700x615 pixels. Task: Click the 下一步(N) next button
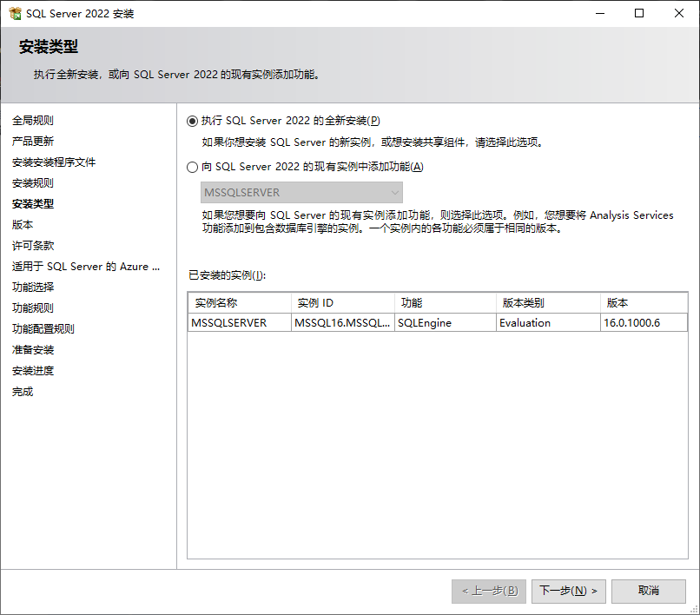568,591
